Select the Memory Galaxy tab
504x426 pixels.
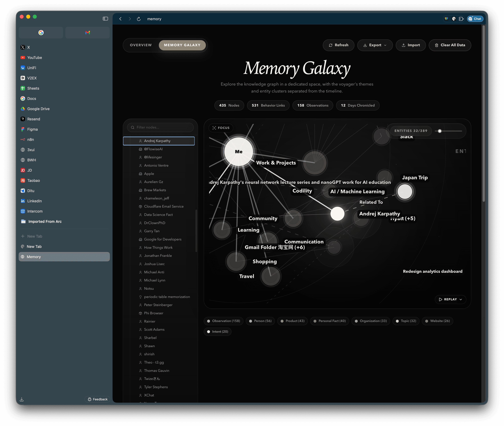(x=182, y=45)
